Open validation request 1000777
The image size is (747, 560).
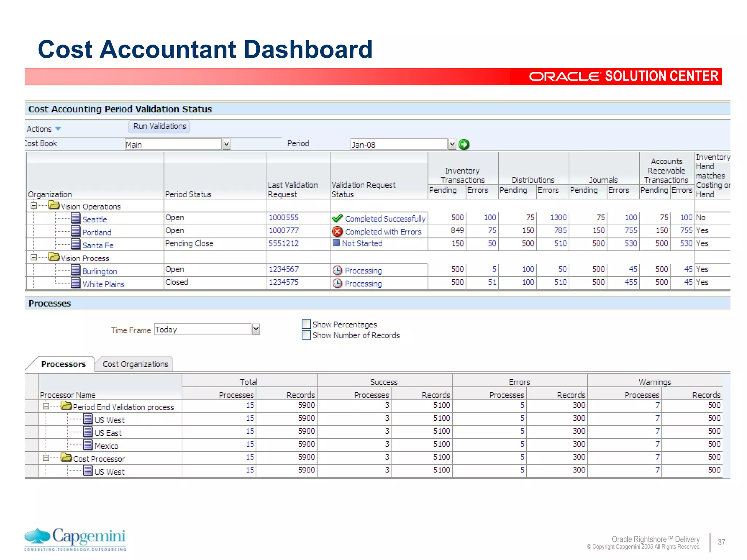[283, 230]
